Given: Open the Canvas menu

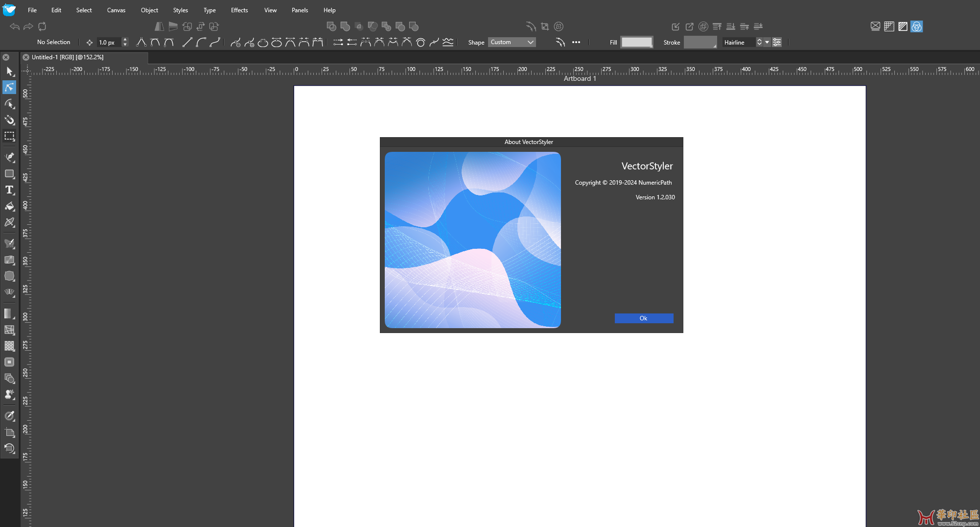Looking at the screenshot, I should 117,10.
